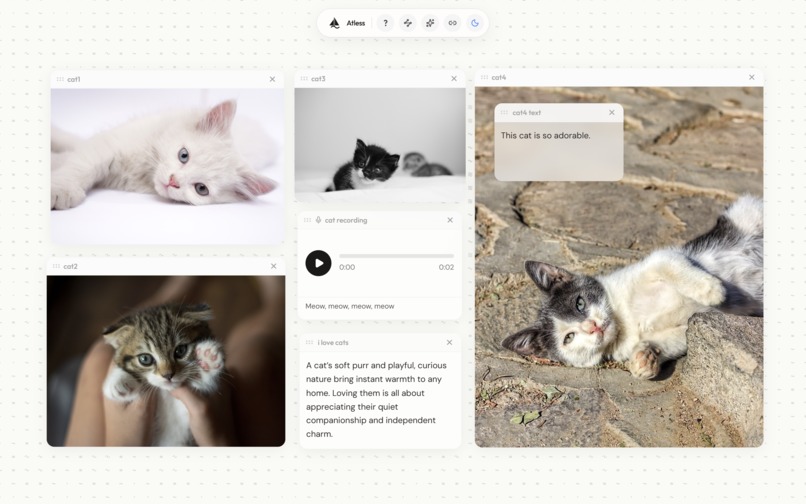Click the sparkle icon in top toolbar
The height and width of the screenshot is (504, 806).
coord(430,23)
